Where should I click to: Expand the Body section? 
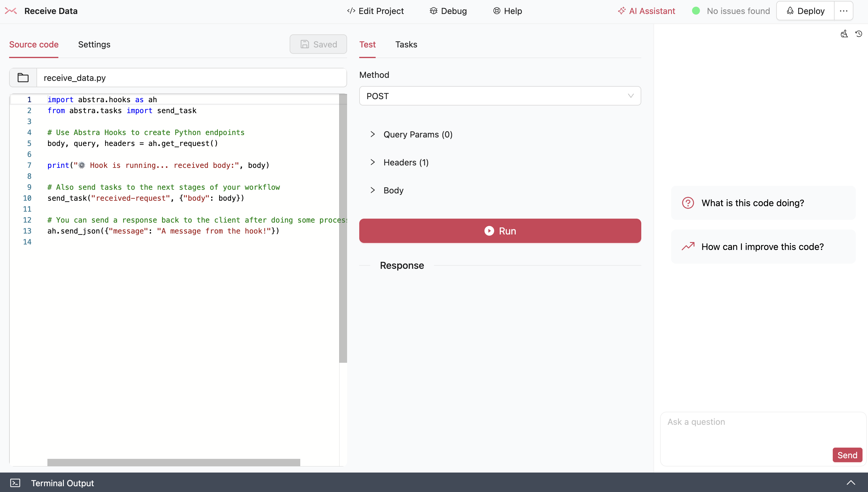coord(387,190)
